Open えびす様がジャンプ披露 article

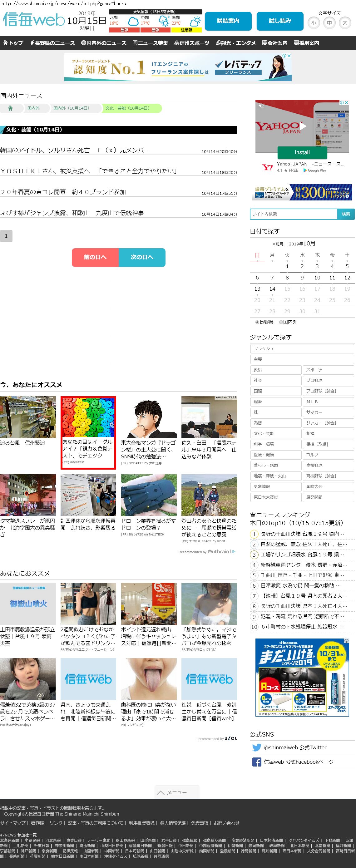(72, 213)
